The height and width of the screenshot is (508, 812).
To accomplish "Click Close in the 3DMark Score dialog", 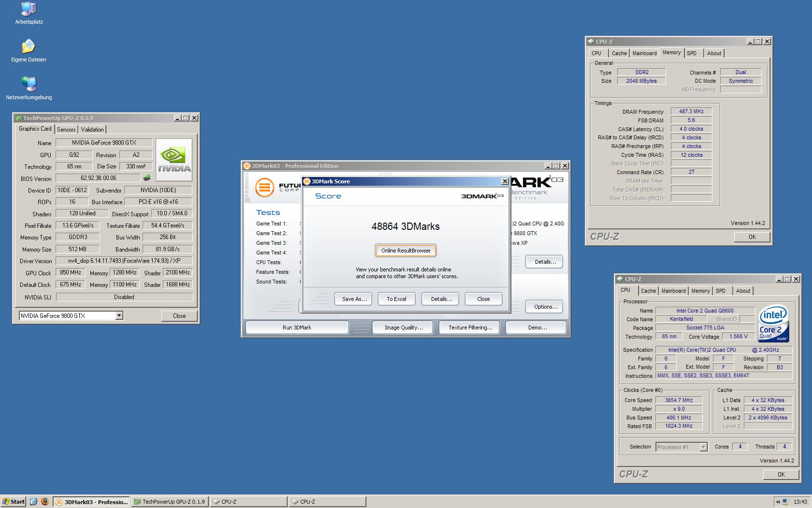I will click(483, 299).
